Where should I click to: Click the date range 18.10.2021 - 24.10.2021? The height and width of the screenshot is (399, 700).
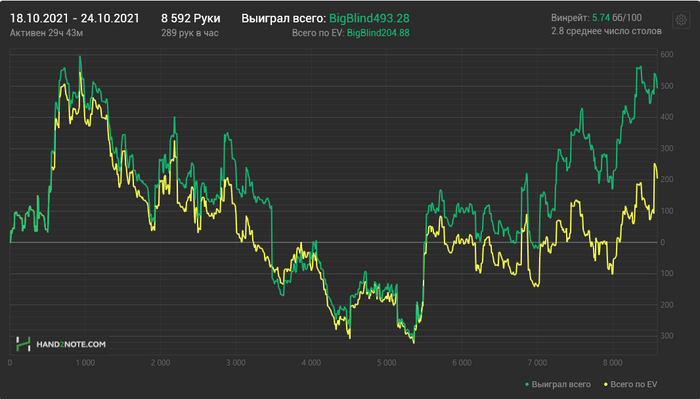(75, 18)
